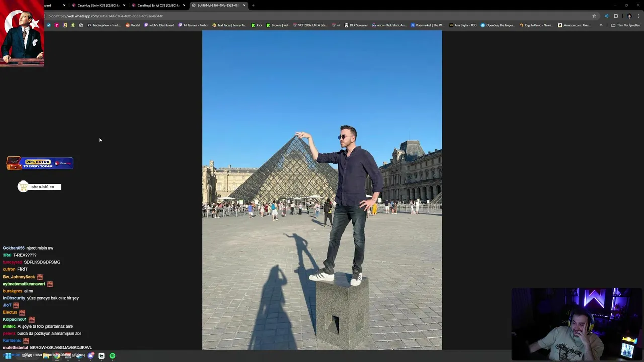Click the streamer webcam overlay

tap(577, 324)
